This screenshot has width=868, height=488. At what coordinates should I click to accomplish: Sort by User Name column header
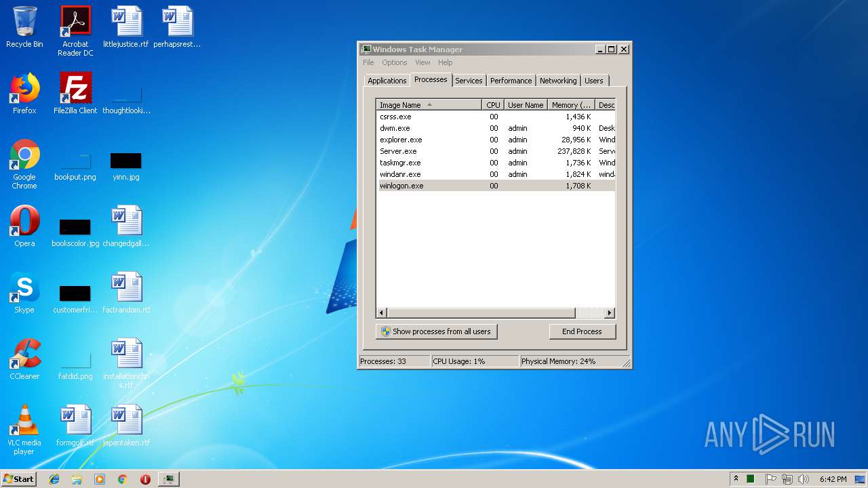526,105
